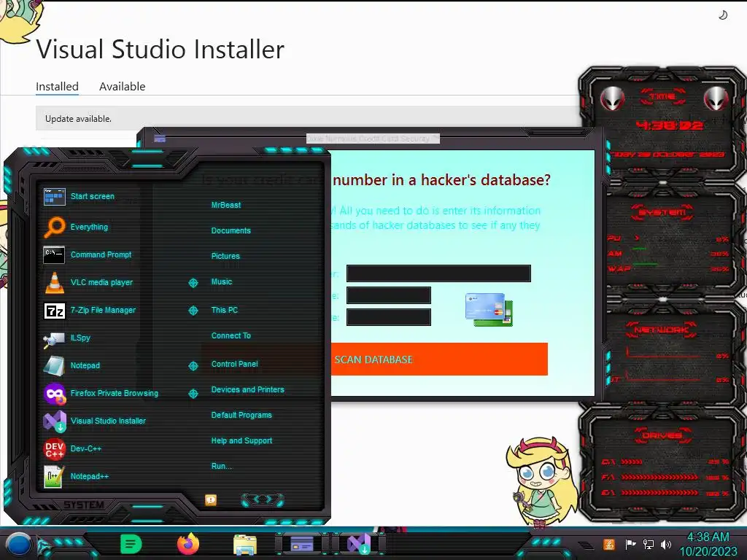Screen dimensions: 747x560
Task: Expand the Music jump list arrow
Action: 193,283
